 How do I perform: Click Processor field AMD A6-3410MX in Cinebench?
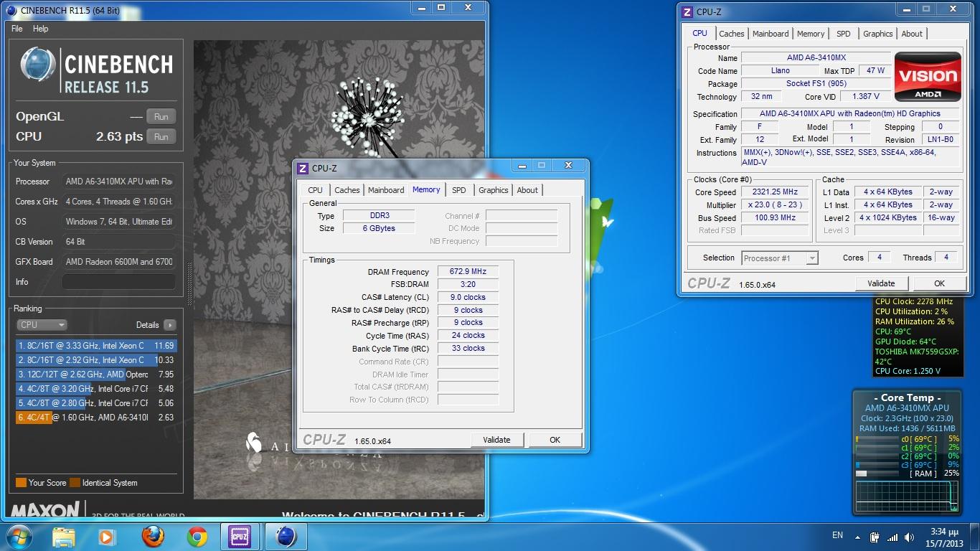118,182
